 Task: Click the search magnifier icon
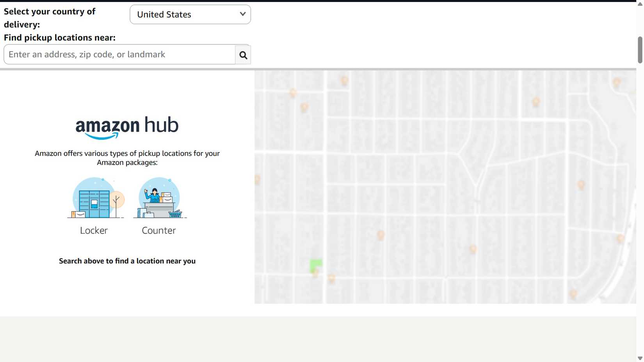(x=242, y=55)
